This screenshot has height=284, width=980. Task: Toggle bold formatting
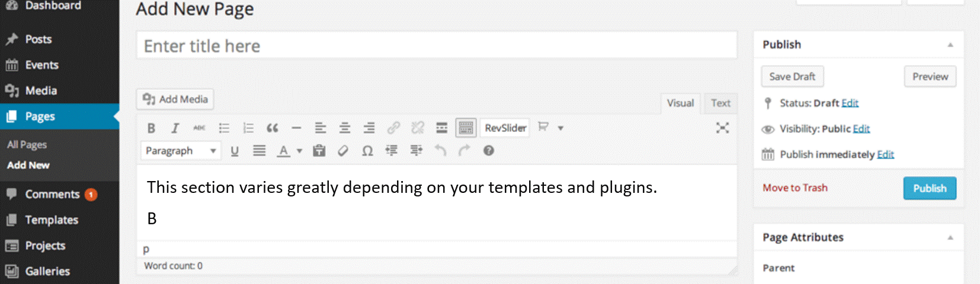tap(151, 128)
